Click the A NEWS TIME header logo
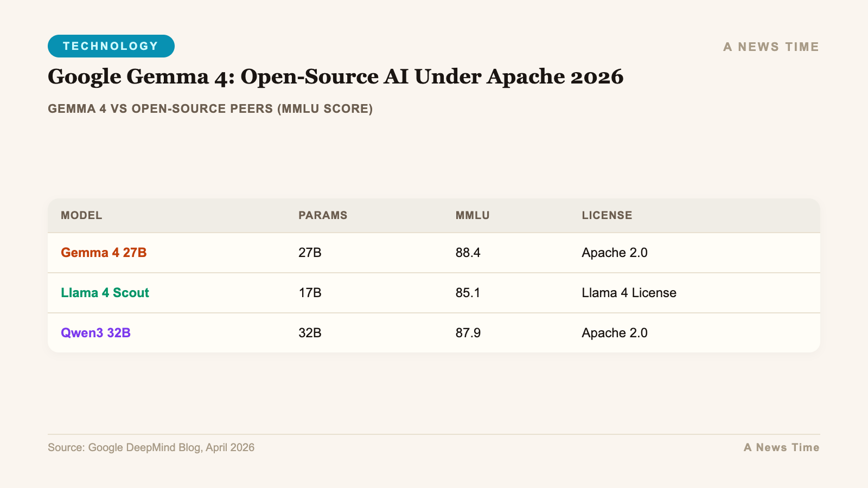The image size is (868, 488). coord(771,47)
